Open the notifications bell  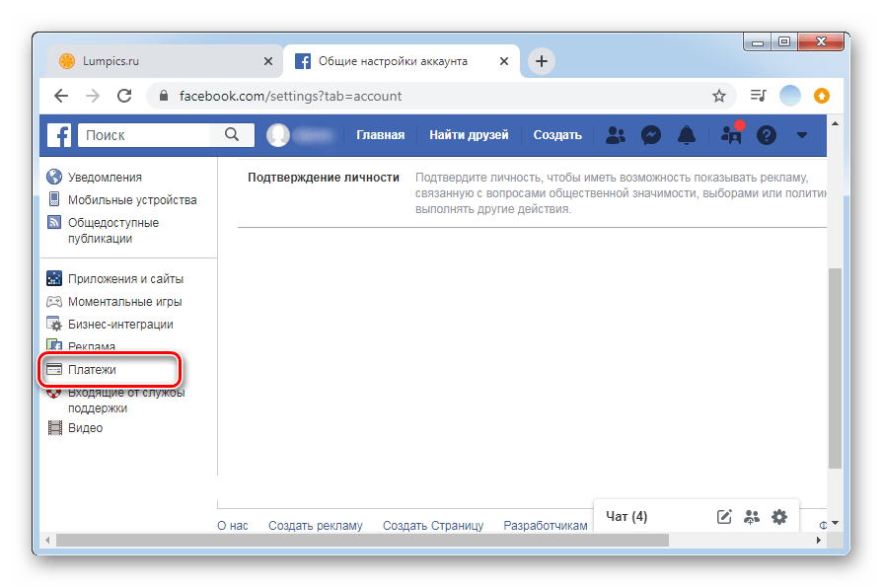687,135
